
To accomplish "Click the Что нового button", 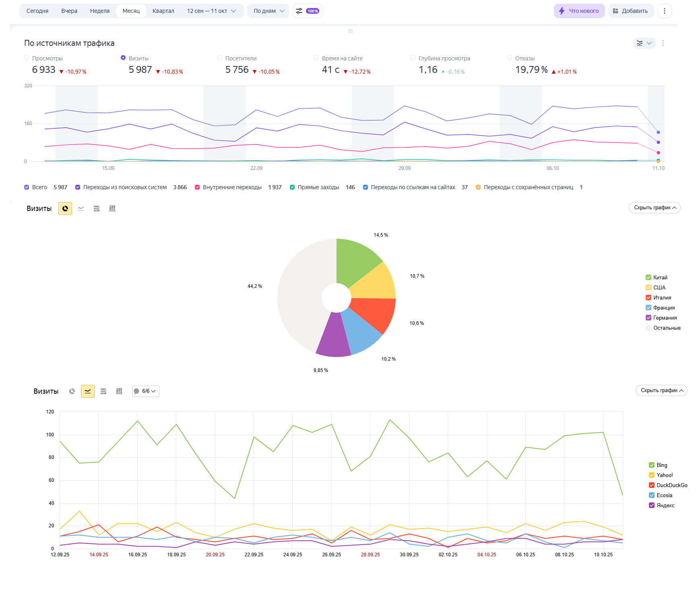I will (579, 11).
